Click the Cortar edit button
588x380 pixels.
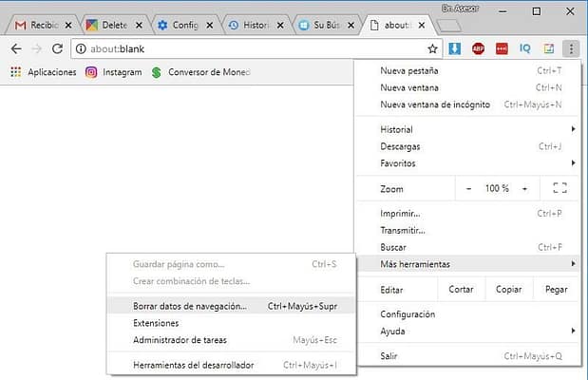(x=461, y=289)
